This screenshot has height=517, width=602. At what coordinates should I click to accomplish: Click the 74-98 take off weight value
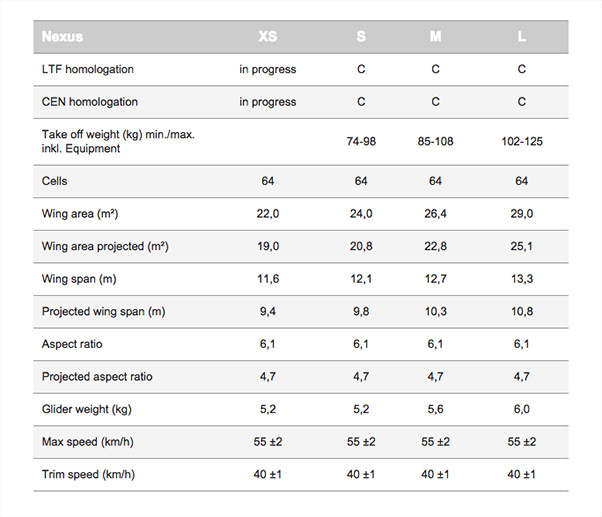pos(361,141)
